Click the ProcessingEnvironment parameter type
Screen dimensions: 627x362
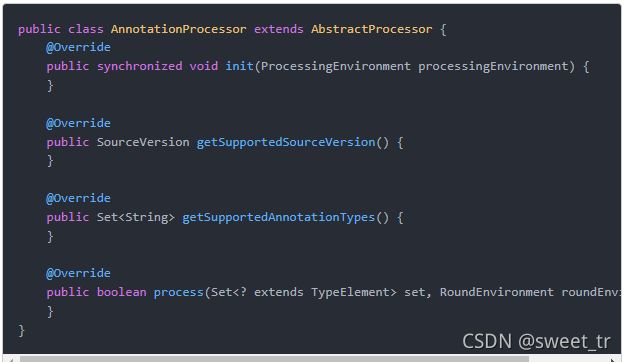pos(335,66)
